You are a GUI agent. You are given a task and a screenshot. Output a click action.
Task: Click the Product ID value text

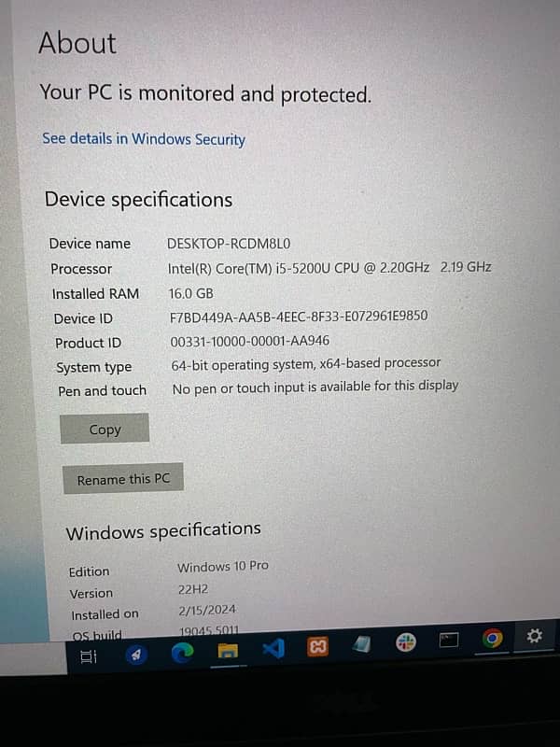250,341
